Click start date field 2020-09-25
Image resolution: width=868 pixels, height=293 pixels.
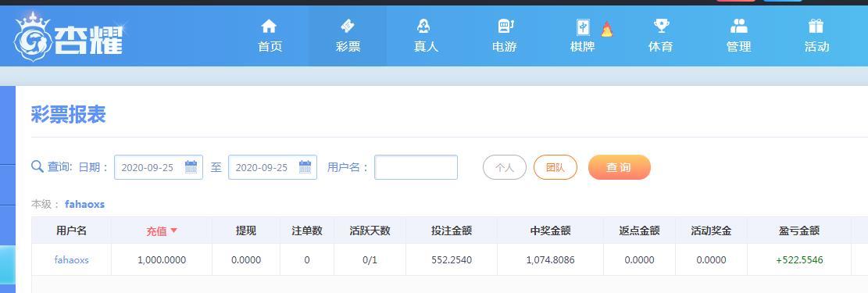click(159, 167)
